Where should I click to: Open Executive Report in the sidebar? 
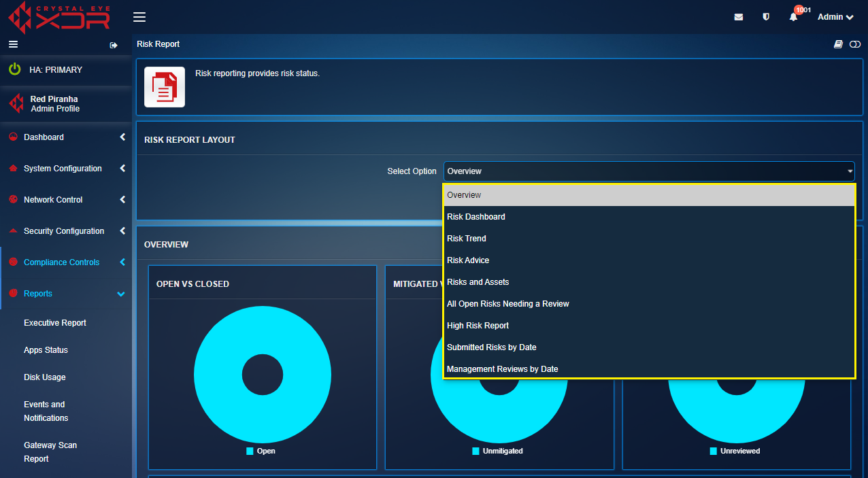(x=55, y=323)
